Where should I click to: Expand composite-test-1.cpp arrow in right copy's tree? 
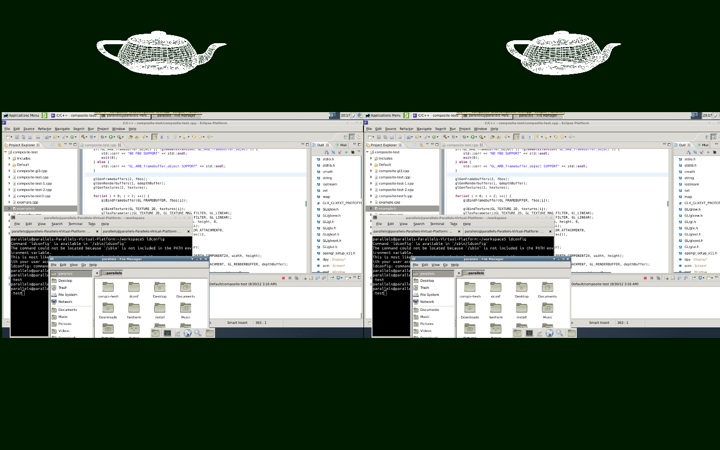pyautogui.click(x=371, y=183)
